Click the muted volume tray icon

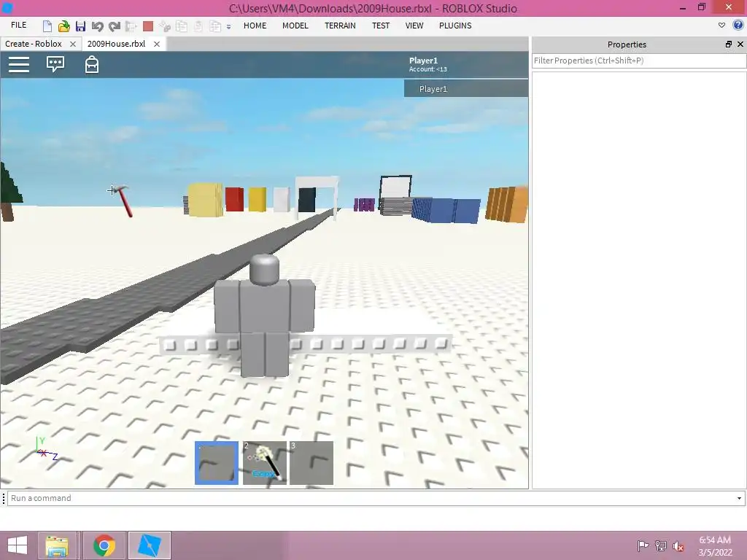(678, 545)
